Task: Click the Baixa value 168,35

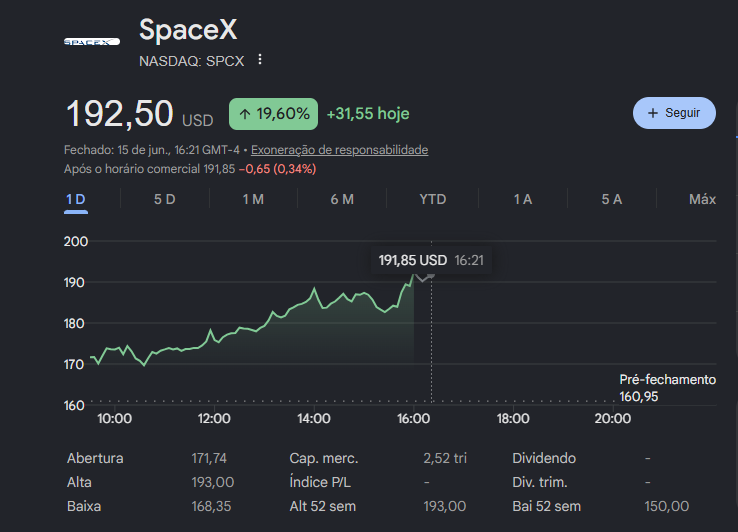Action: [211, 507]
